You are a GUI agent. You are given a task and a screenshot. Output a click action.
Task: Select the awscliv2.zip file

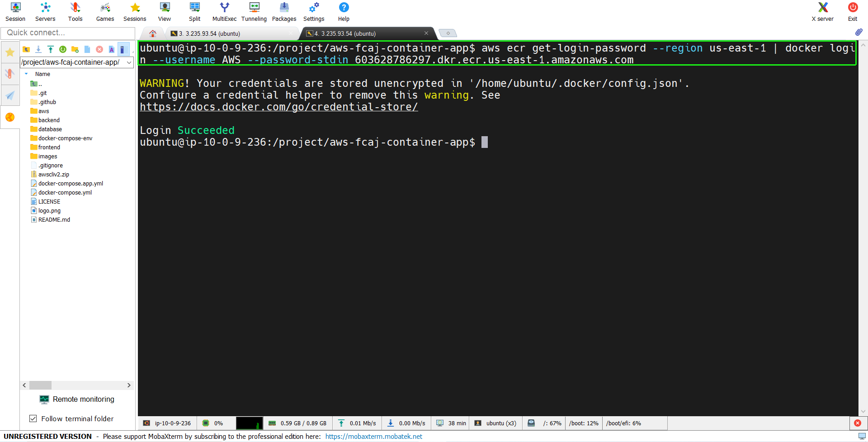pyautogui.click(x=50, y=174)
